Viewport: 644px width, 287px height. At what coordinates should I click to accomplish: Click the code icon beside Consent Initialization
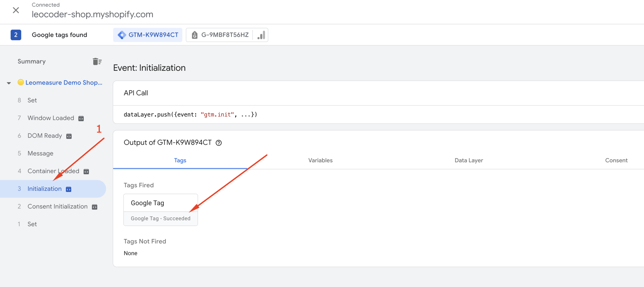tap(95, 207)
